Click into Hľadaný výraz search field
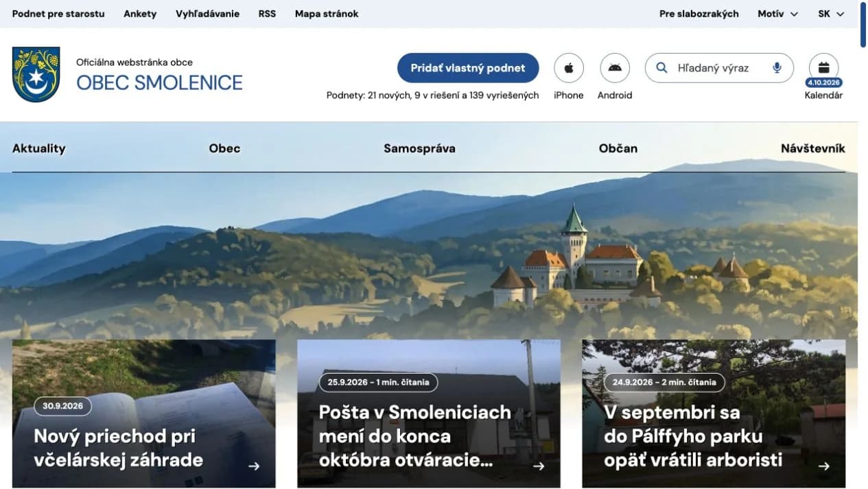868x489 pixels. pos(719,68)
